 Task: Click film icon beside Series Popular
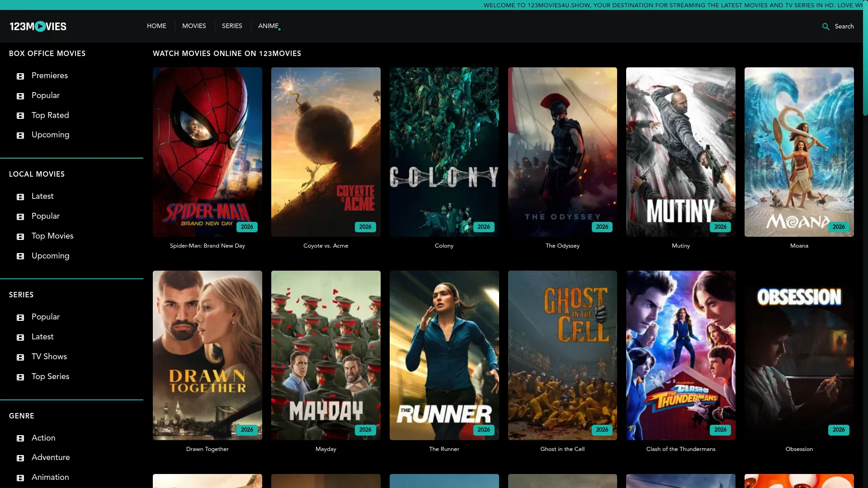click(x=20, y=318)
